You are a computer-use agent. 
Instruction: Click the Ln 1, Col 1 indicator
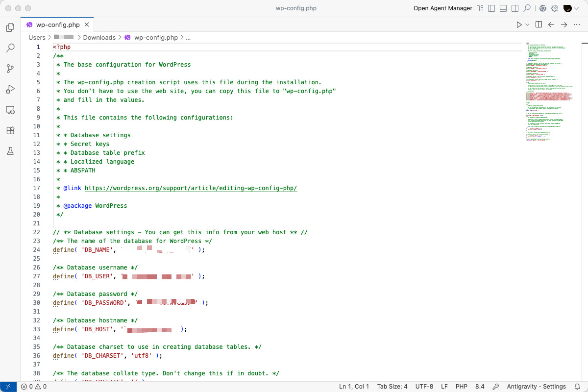(x=354, y=387)
